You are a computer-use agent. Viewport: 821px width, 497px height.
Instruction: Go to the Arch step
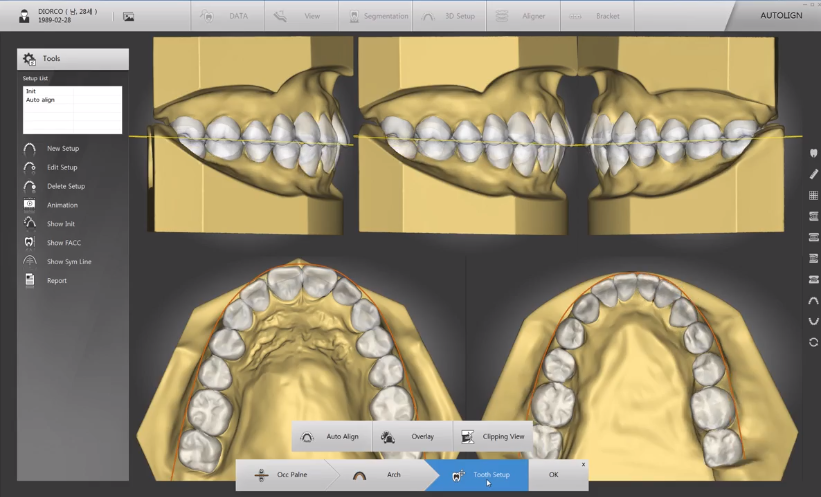383,475
